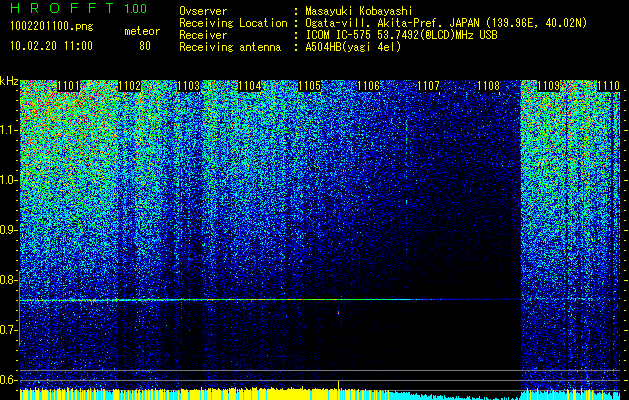Click the meteor count value 80

tap(145, 46)
